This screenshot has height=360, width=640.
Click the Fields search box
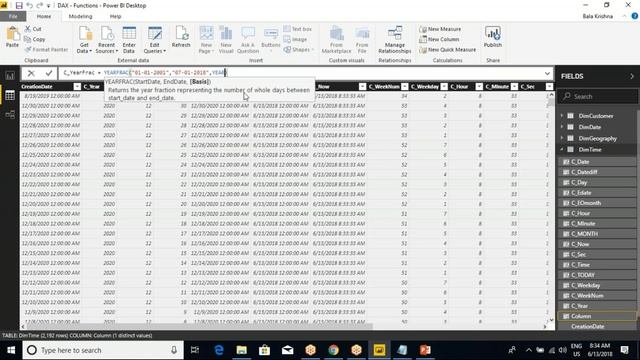(x=597, y=96)
